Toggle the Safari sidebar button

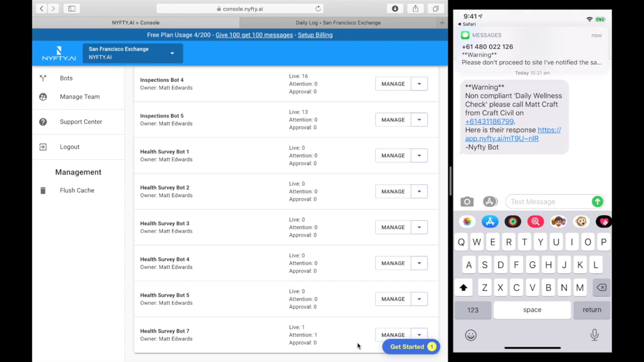(71, 9)
